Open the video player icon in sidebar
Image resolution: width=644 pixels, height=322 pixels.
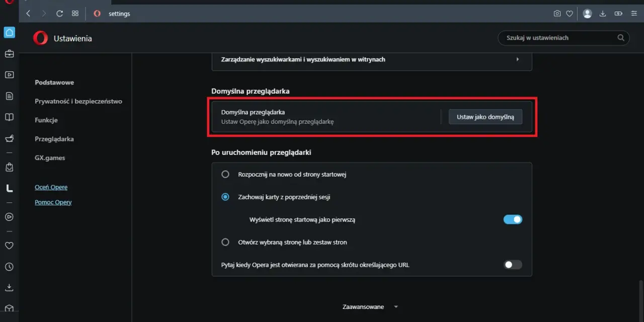[9, 74]
